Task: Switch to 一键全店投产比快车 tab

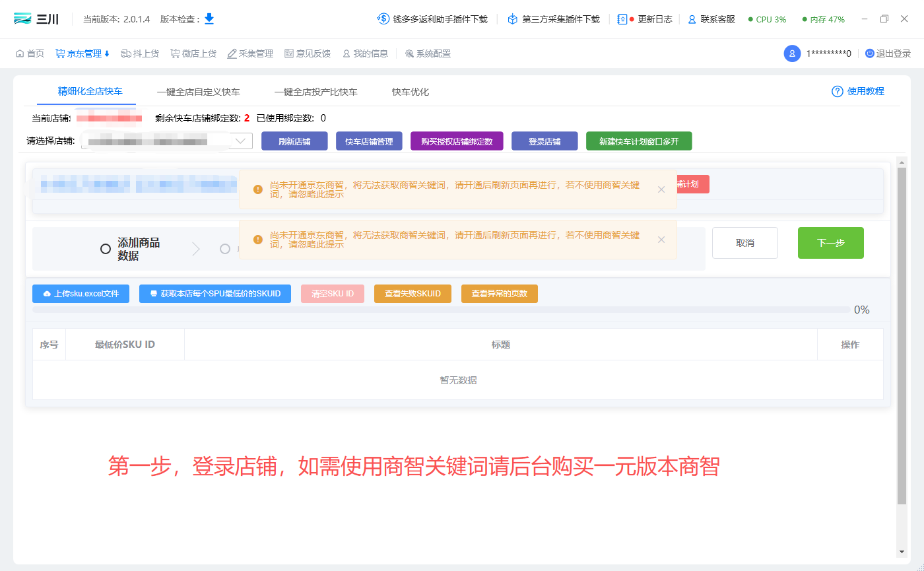Action: (316, 92)
